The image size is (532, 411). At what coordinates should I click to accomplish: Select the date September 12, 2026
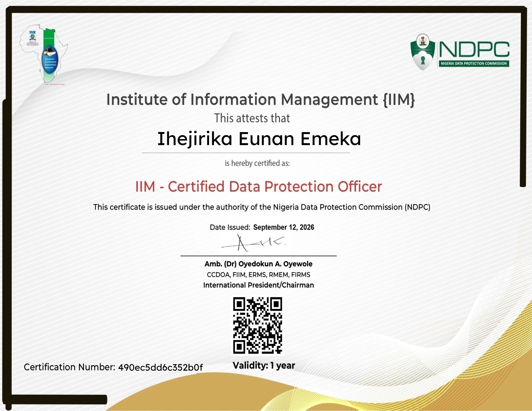click(284, 227)
